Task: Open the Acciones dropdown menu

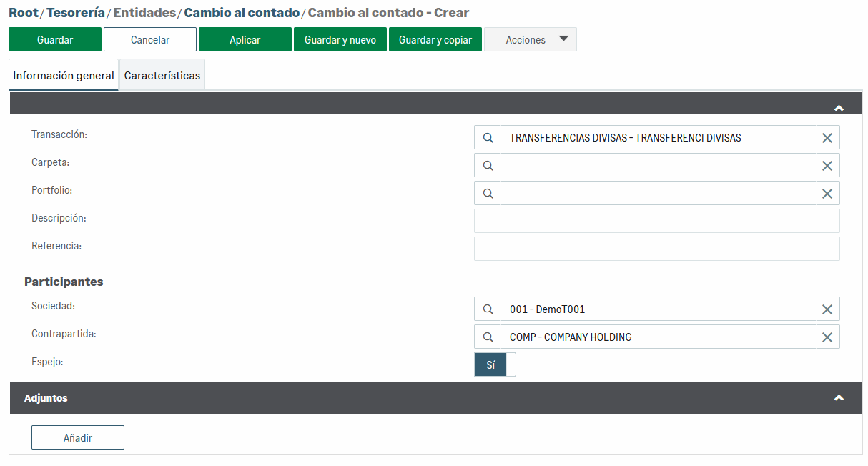Action: point(531,40)
